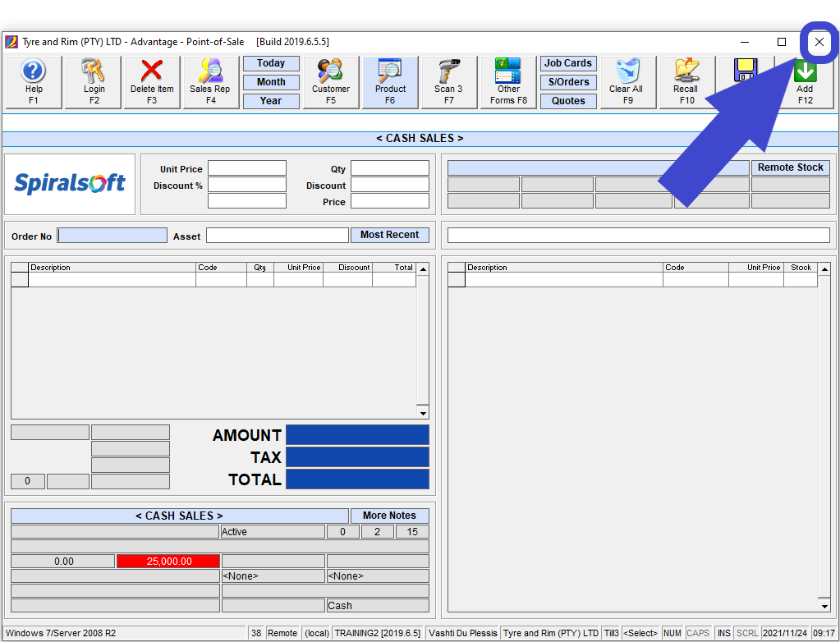
Task: Open Recall F10 folder icon
Action: tap(686, 82)
